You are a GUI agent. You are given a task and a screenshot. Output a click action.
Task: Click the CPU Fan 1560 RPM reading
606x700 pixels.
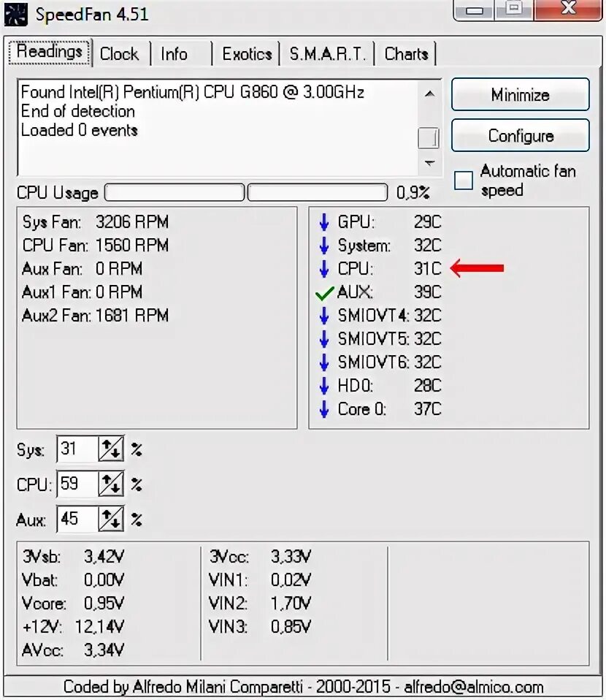tap(96, 245)
